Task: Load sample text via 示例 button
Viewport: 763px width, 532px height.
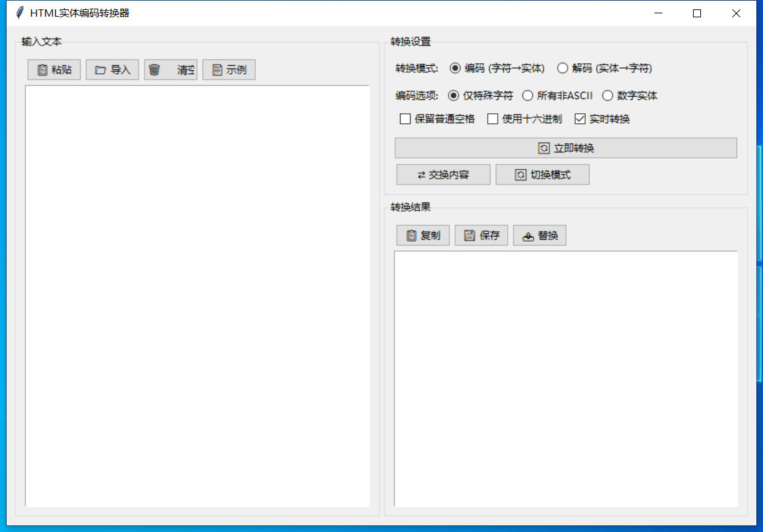Action: click(x=229, y=69)
